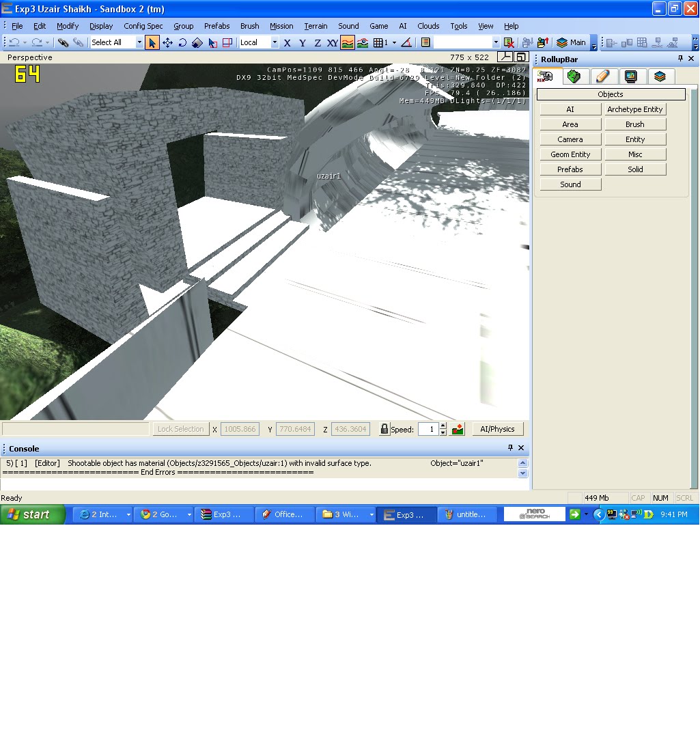The image size is (700, 735).
Task: Open the object selection list icon
Action: pyautogui.click(x=425, y=42)
